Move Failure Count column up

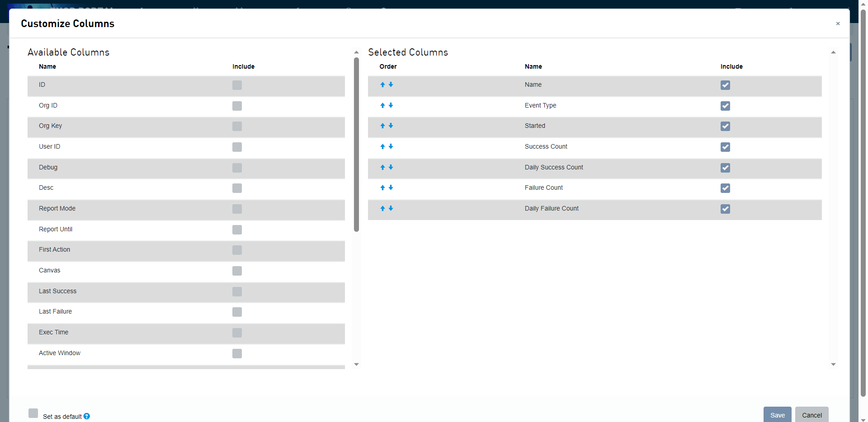pyautogui.click(x=382, y=188)
